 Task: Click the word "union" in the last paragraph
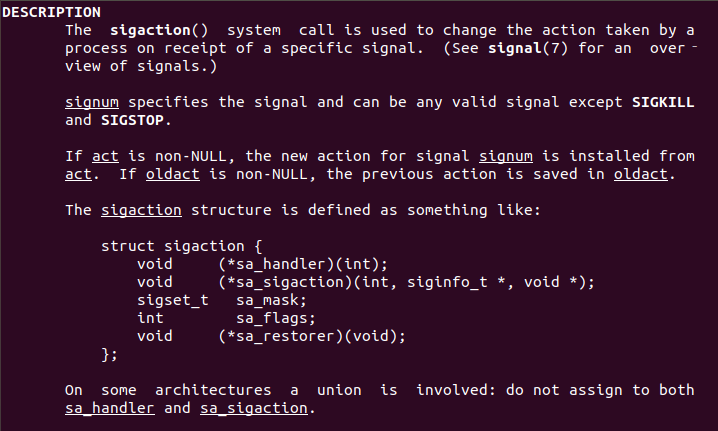click(x=338, y=390)
